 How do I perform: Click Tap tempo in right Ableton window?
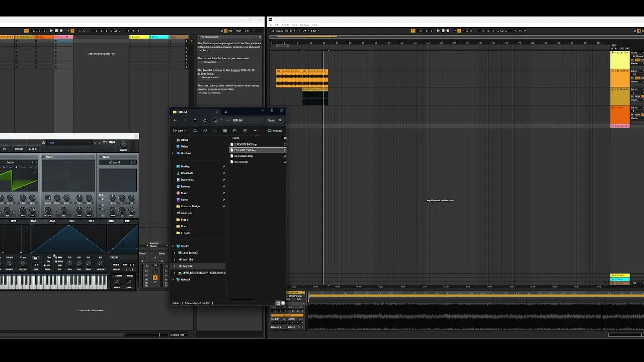click(272, 31)
